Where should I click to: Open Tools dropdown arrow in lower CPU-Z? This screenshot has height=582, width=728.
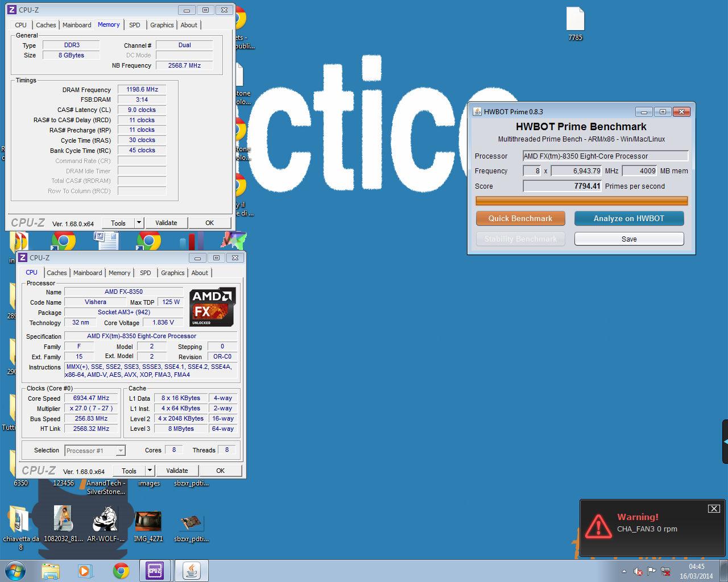tap(150, 471)
